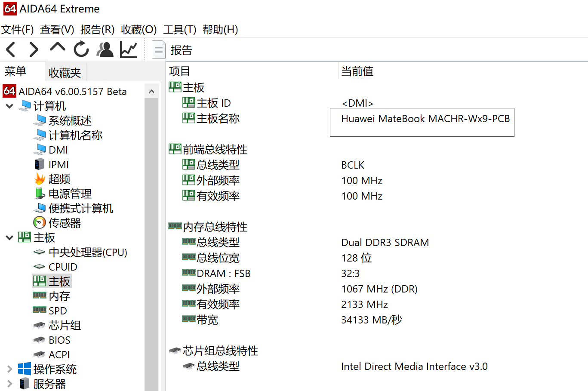This screenshot has width=588, height=391.
Task: Click the 32:3 ratio value
Action: [350, 274]
